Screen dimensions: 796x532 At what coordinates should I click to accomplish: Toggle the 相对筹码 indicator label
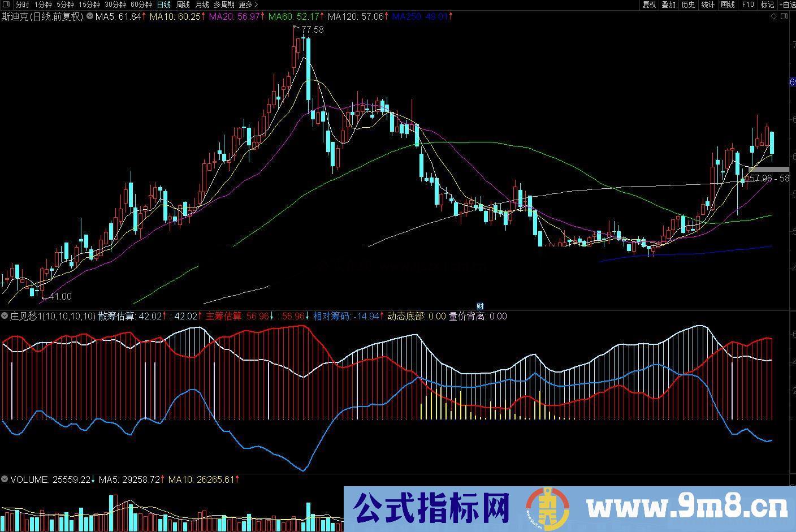coord(331,316)
